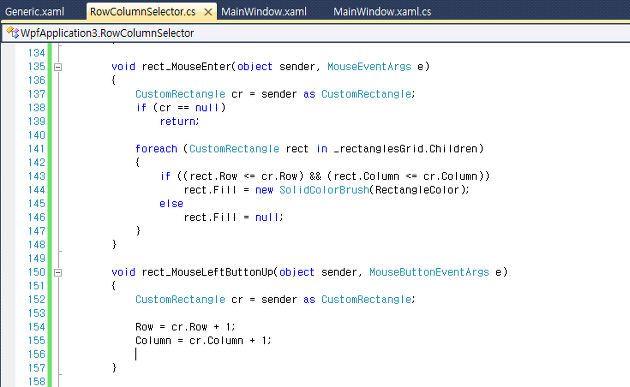Click the class icon beside WpfApplication3.RowColumnSelector
630x387 pixels.
click(12, 33)
